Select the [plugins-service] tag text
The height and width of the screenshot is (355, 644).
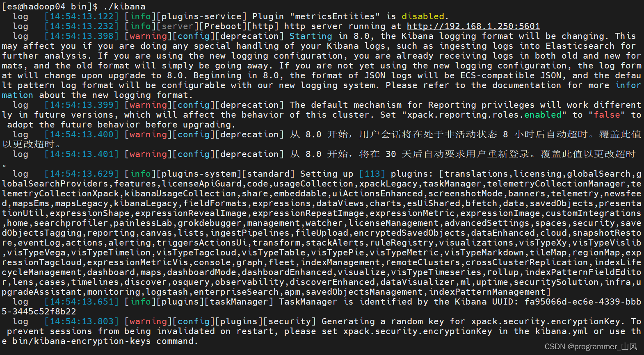(202, 16)
